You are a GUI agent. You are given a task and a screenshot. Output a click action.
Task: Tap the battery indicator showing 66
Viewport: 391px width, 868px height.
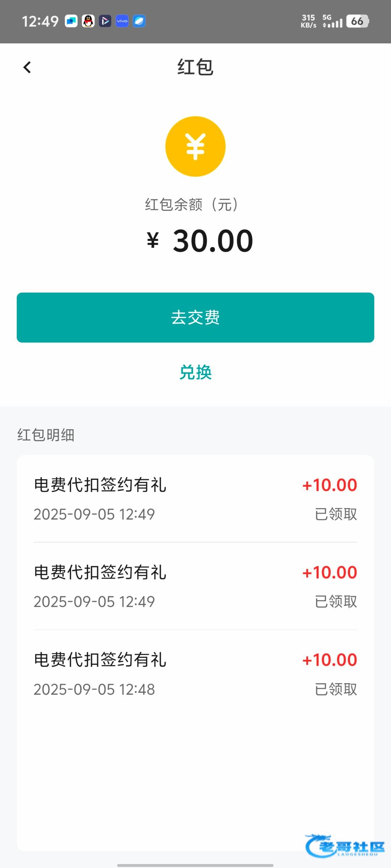357,21
